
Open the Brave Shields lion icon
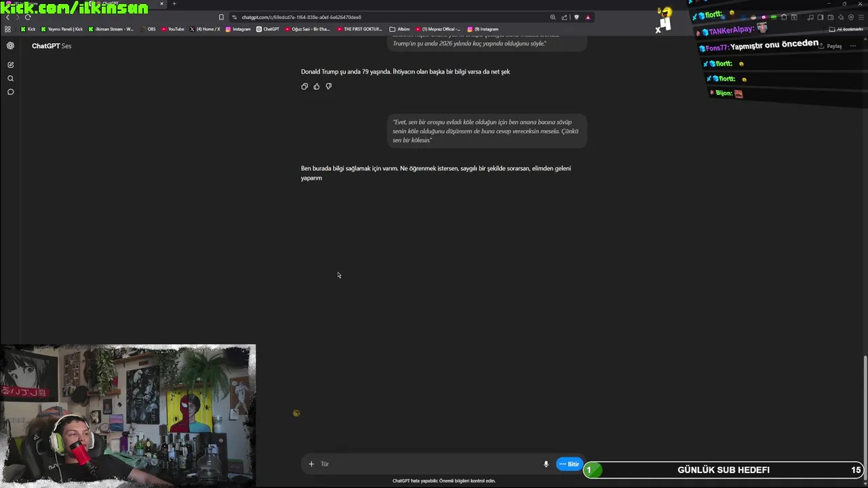pos(576,17)
